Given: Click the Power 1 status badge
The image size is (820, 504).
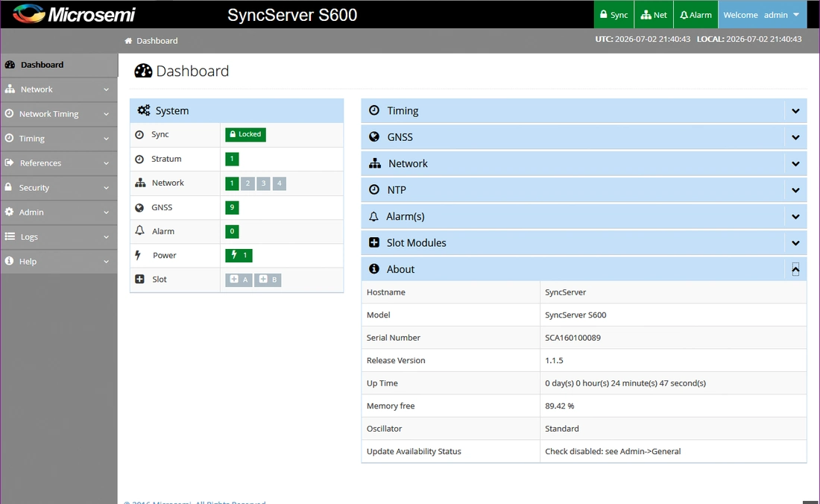Looking at the screenshot, I should coord(239,256).
